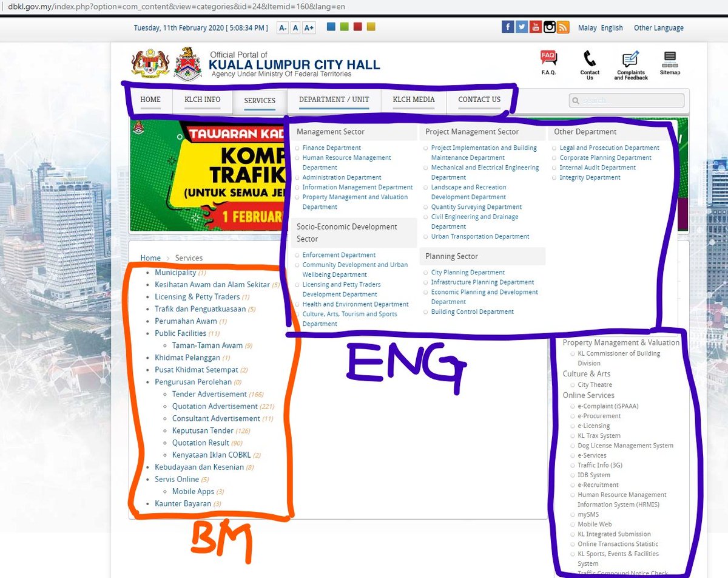The width and height of the screenshot is (728, 578).
Task: Open Quotation Advertisement subcategory
Action: click(215, 407)
